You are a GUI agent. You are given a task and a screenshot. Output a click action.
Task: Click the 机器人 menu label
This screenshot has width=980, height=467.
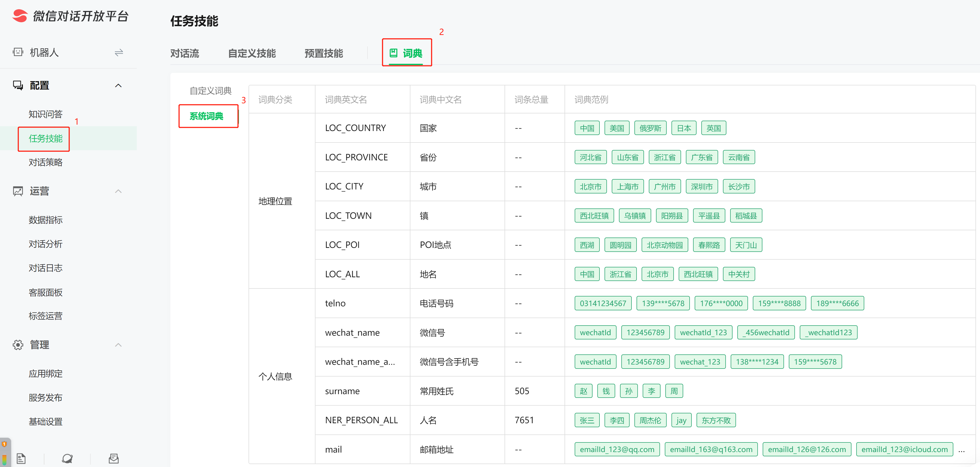(44, 52)
